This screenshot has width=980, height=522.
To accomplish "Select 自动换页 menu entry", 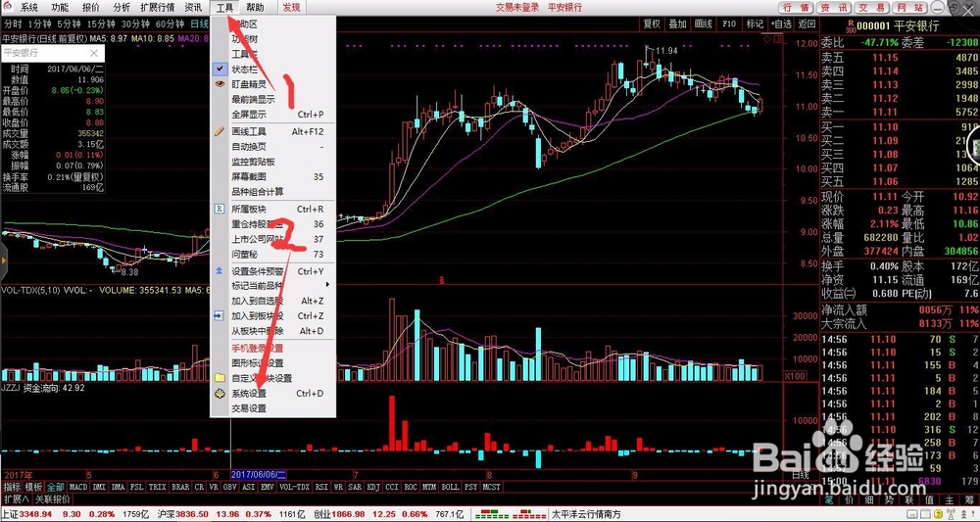I will (x=273, y=147).
